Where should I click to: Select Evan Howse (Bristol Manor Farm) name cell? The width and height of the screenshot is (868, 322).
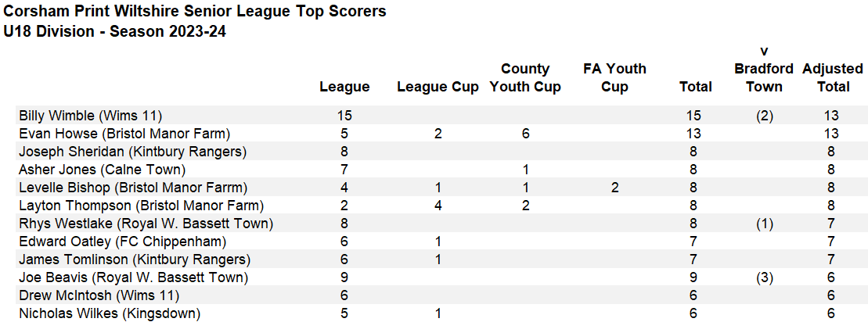point(124,134)
